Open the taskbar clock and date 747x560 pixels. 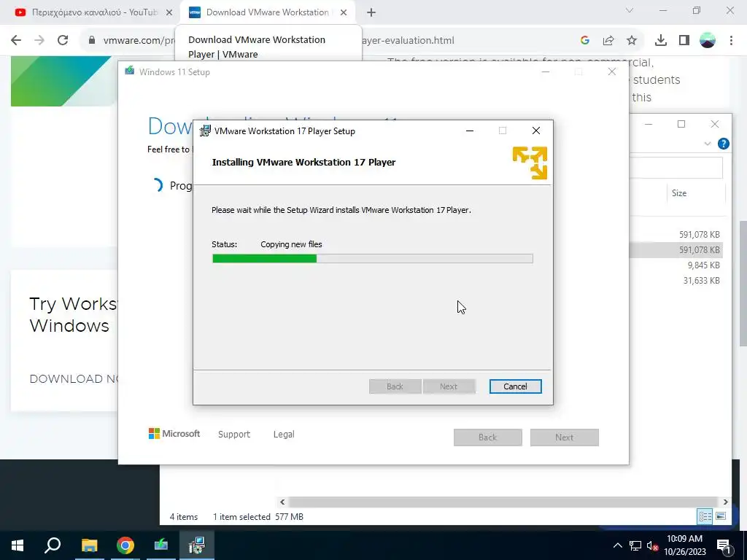coord(684,545)
